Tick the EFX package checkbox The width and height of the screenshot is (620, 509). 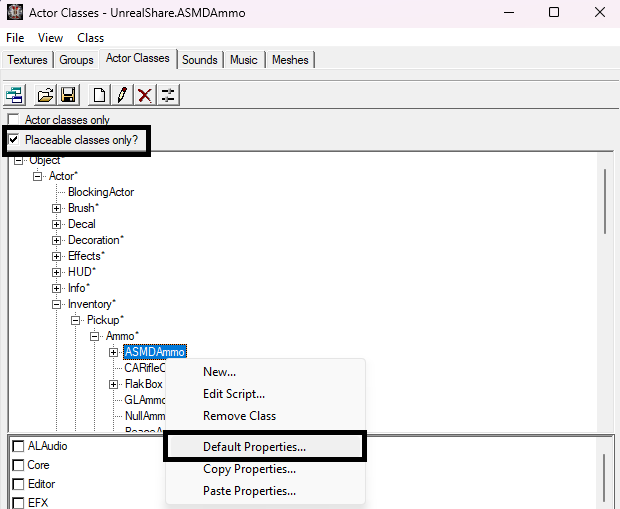18,503
